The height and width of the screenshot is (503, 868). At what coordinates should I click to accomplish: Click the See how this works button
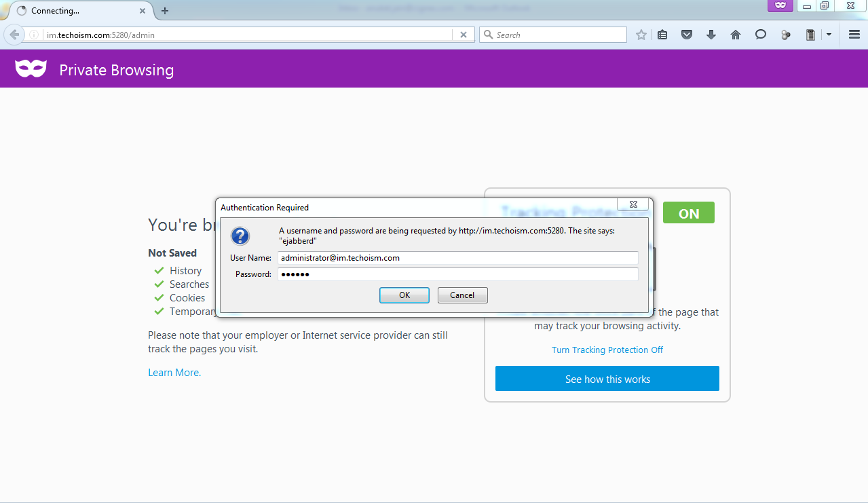click(607, 379)
